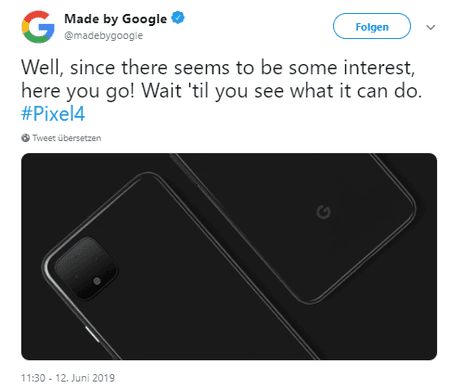Click the G logo on the phone back
This screenshot has height=389, width=450.
(x=323, y=212)
